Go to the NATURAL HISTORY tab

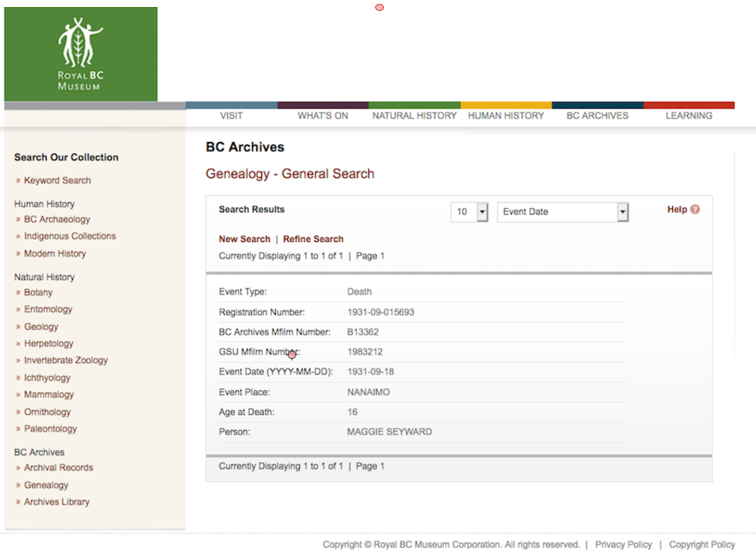click(x=414, y=116)
